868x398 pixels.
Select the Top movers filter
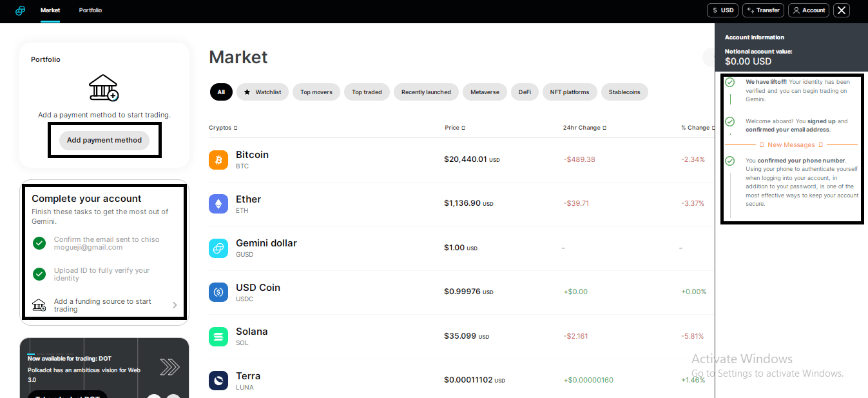(316, 92)
